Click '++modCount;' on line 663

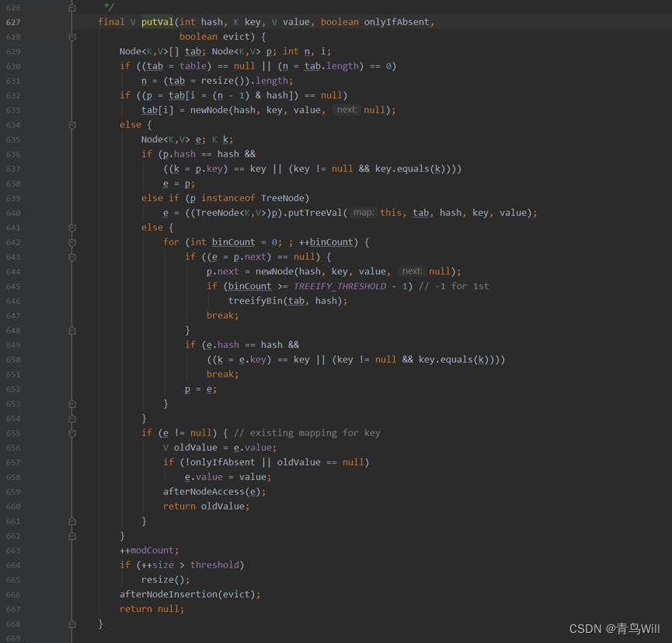pos(149,550)
